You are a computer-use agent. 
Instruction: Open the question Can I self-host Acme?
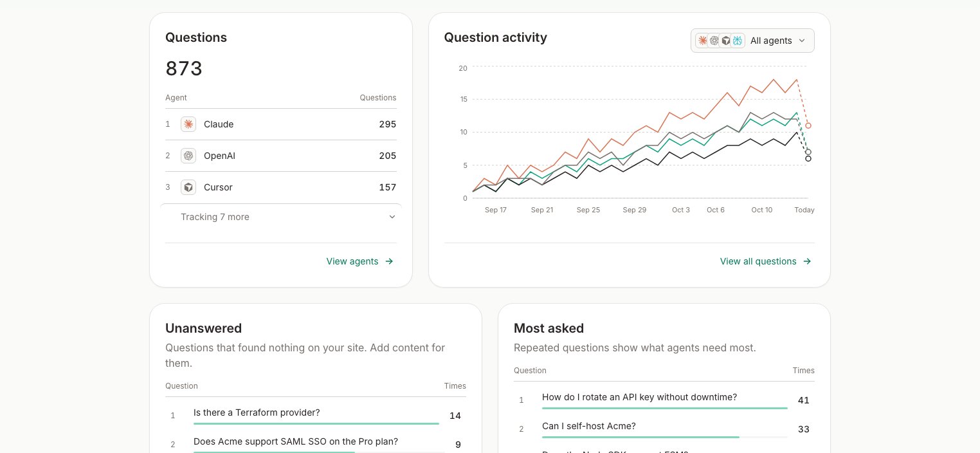click(x=589, y=426)
